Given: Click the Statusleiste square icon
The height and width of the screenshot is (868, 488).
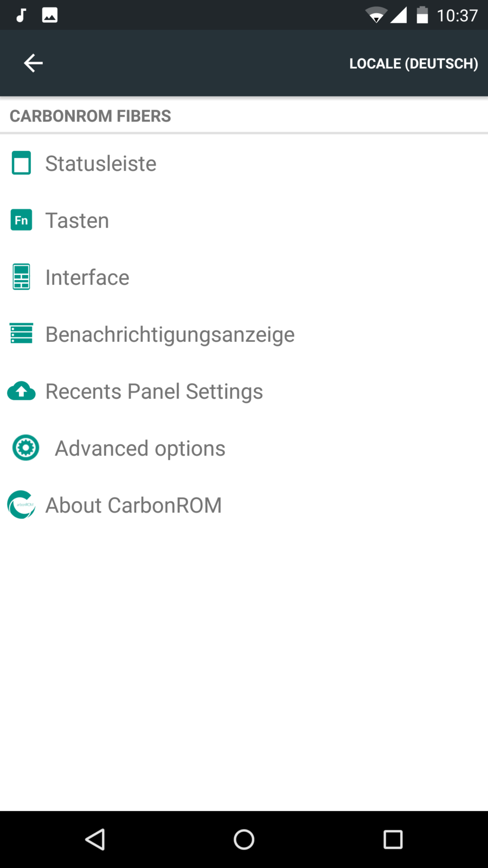Looking at the screenshot, I should pos(22,163).
